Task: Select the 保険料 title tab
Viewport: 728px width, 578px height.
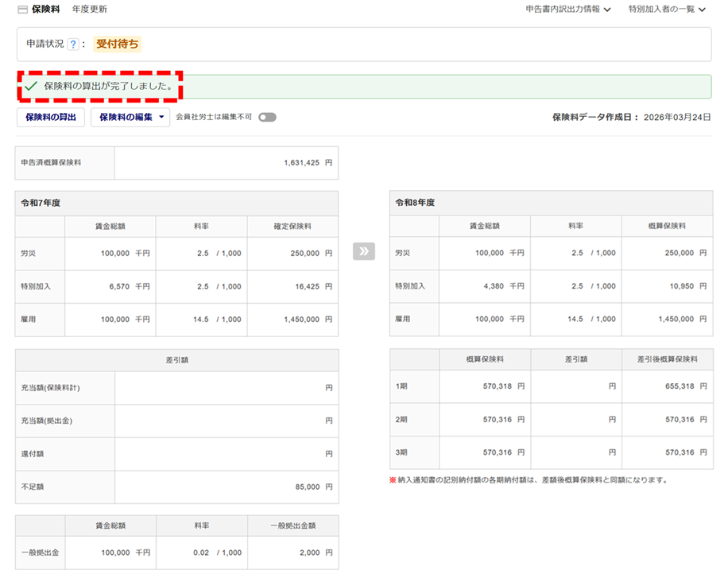Action: (x=46, y=10)
